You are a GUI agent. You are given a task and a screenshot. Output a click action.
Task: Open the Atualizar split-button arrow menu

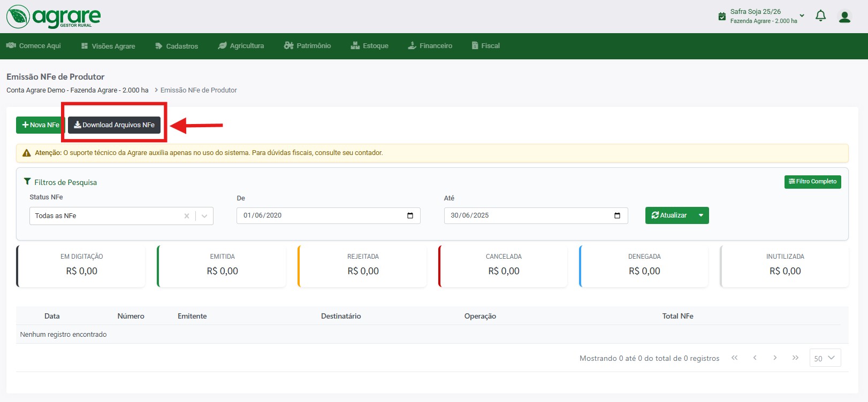tap(701, 215)
